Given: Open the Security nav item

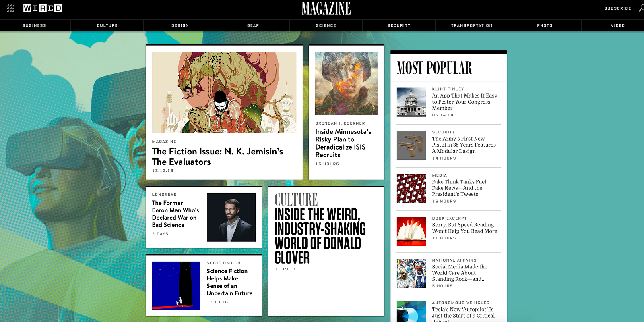Looking at the screenshot, I should point(399,25).
